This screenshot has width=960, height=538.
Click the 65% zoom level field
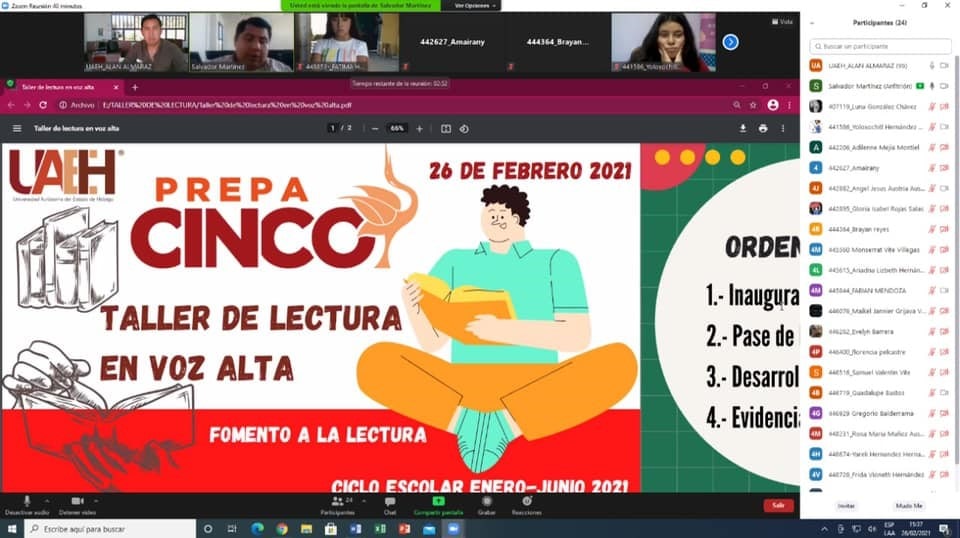[x=397, y=129]
